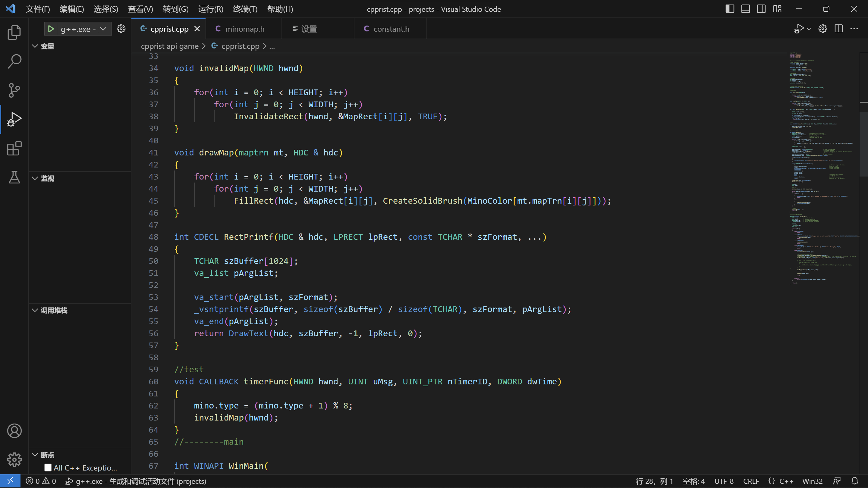Click on timerFunc function name
This screenshot has width=868, height=488.
click(x=266, y=382)
